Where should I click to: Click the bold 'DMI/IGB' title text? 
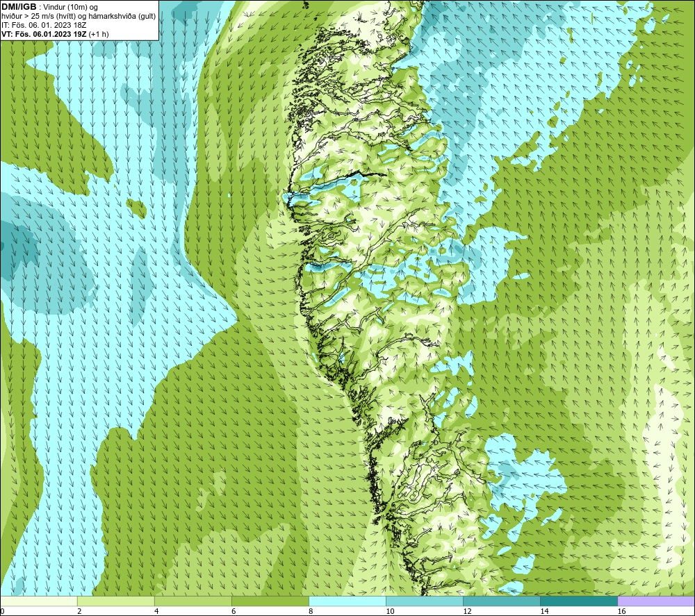[x=19, y=7]
